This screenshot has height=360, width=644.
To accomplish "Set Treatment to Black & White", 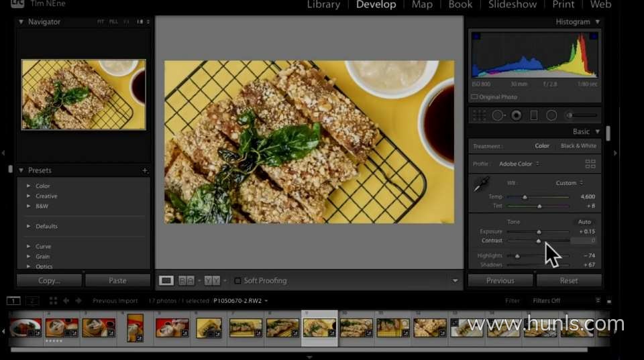I will [578, 145].
